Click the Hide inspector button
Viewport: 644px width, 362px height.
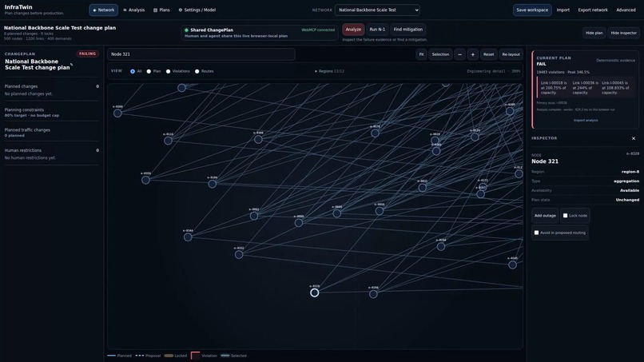pos(623,33)
